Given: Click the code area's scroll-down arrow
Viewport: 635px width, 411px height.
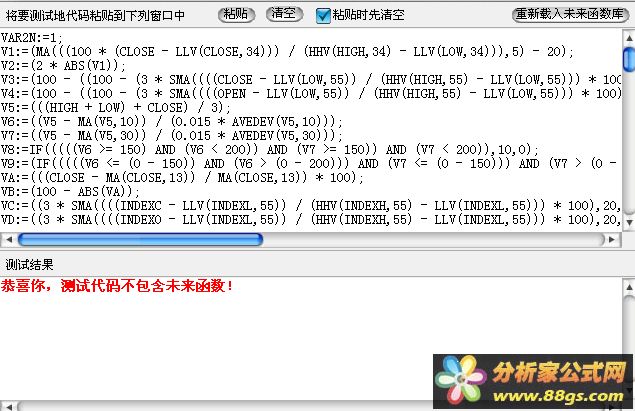Looking at the screenshot, I should tap(629, 222).
